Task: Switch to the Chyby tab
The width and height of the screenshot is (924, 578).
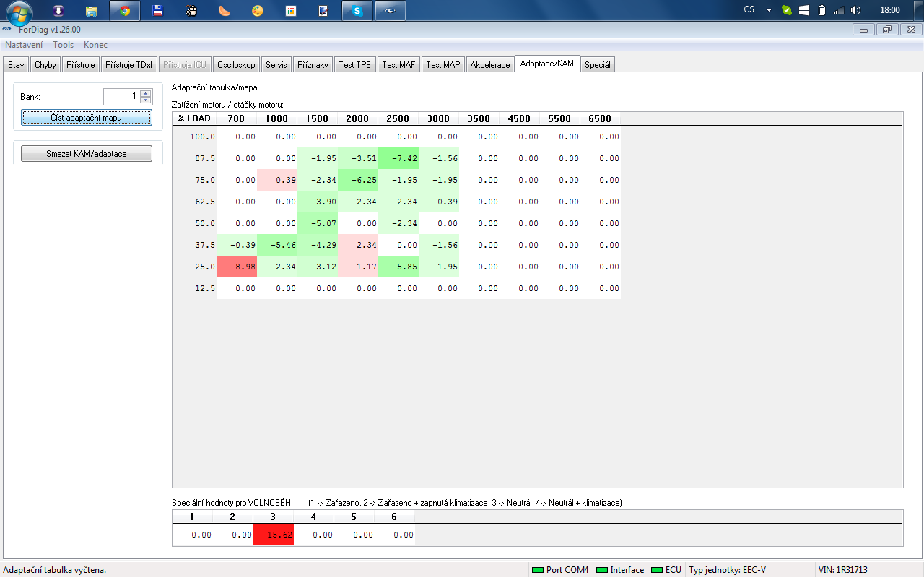Action: (x=45, y=64)
